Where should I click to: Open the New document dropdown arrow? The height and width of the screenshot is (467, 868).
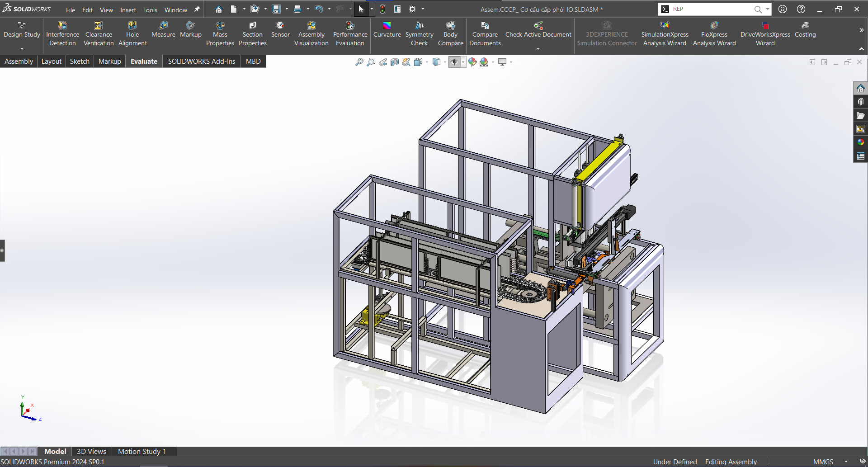pos(244,9)
